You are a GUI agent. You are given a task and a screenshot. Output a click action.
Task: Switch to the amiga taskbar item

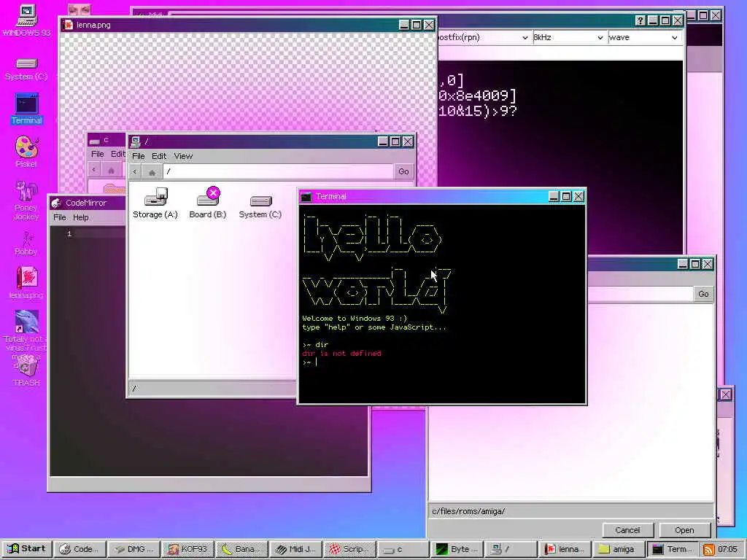coord(617,549)
